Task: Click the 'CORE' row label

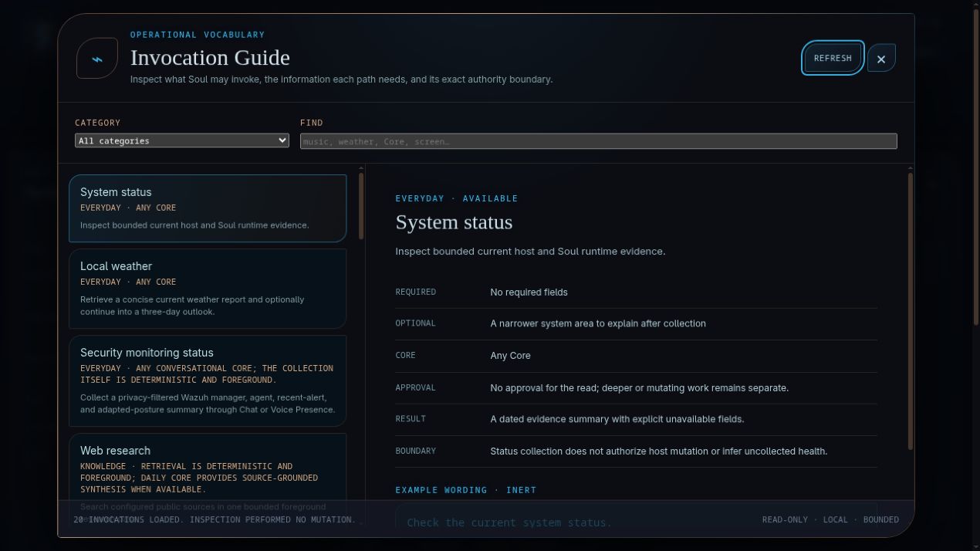Action: click(405, 356)
